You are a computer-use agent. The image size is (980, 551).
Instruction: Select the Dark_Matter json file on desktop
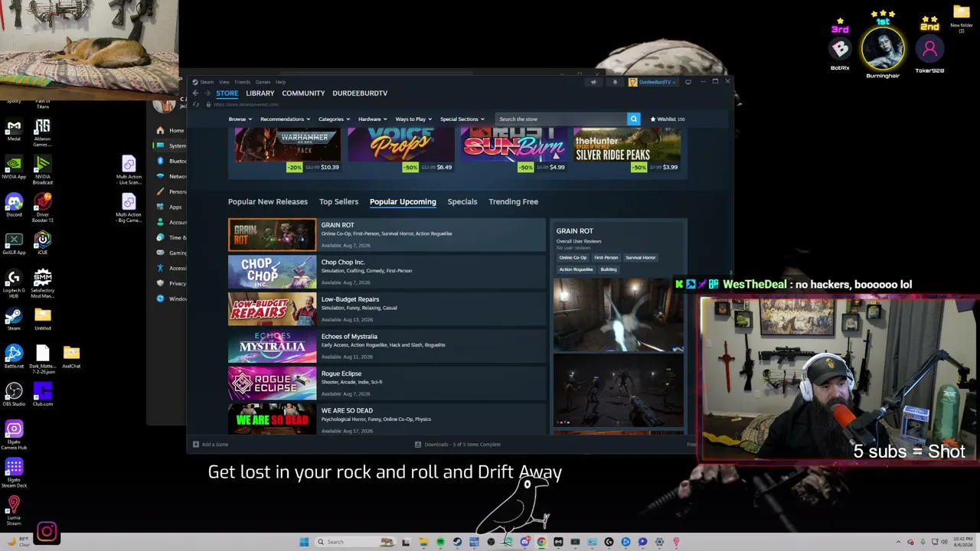tap(42, 358)
